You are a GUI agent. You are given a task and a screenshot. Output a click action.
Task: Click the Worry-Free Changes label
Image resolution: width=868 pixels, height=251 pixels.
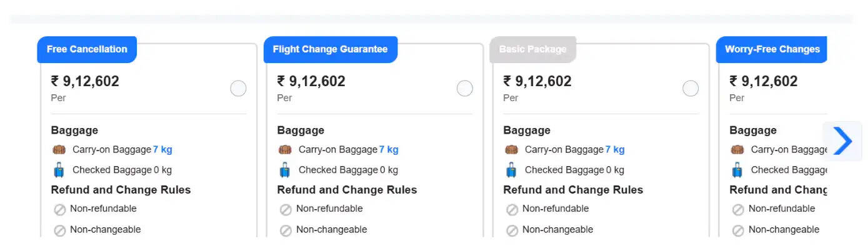pos(772,49)
